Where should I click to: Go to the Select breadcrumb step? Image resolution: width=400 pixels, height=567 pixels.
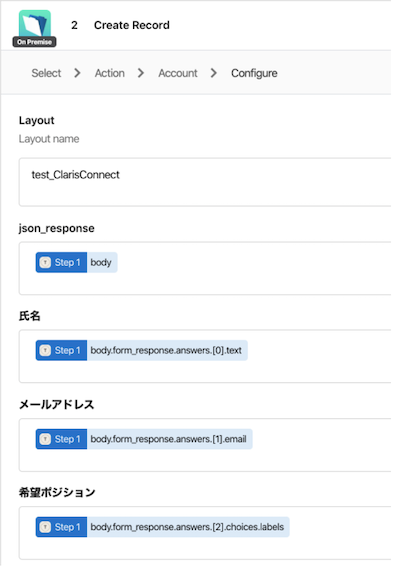pos(46,73)
